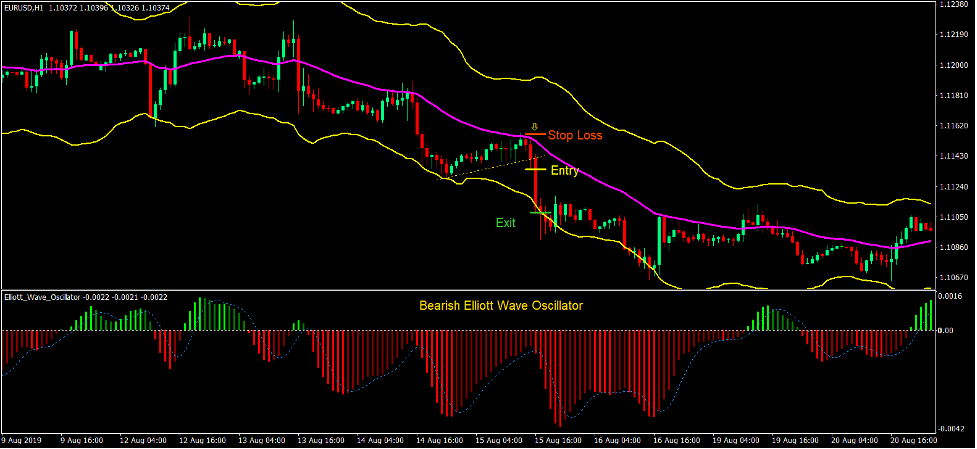This screenshot has width=977, height=449.
Task: Click 1.10670 on the price axis
Action: 954,277
